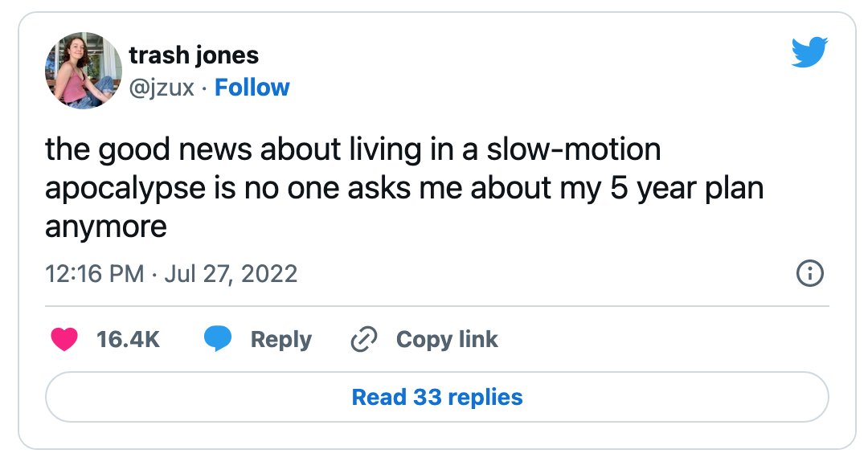Open the 12:16 PM time link
868x466 pixels.
coord(94,273)
